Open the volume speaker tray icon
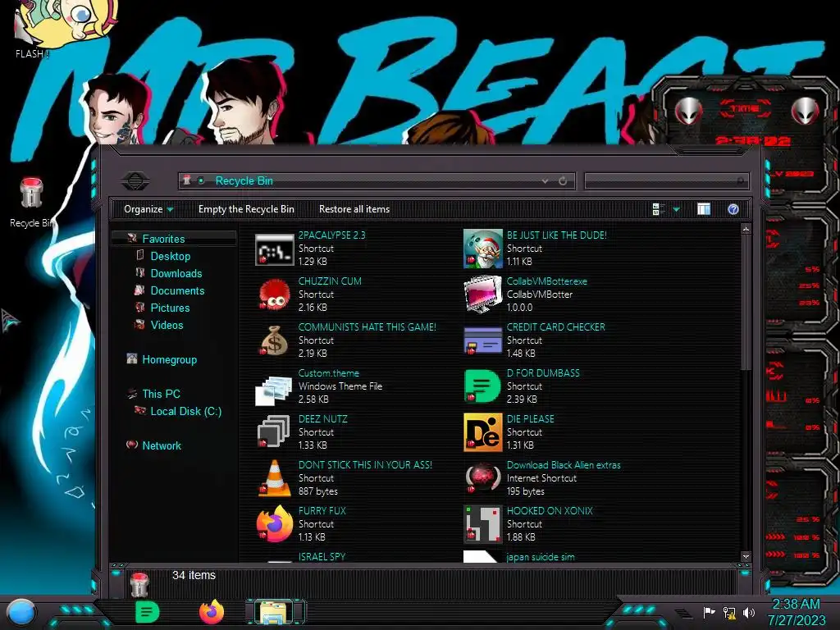This screenshot has height=630, width=840. tap(748, 612)
